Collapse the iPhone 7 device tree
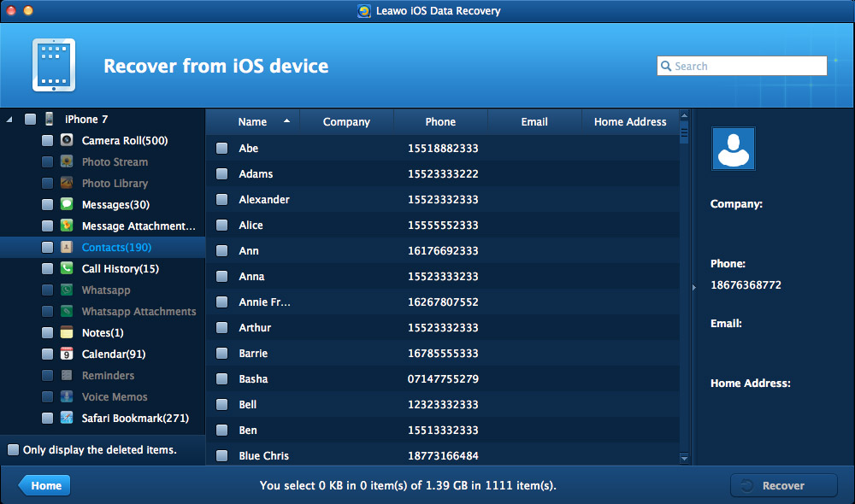855x504 pixels. (x=9, y=120)
